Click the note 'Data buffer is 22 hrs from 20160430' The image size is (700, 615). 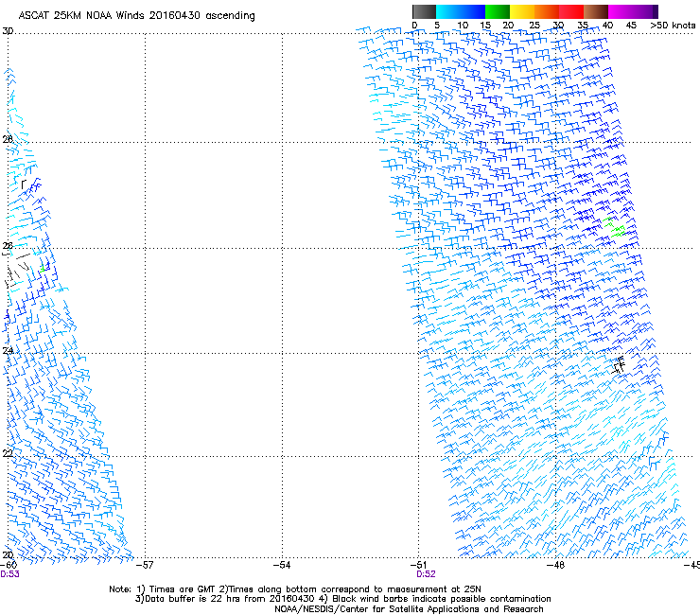pos(230,599)
